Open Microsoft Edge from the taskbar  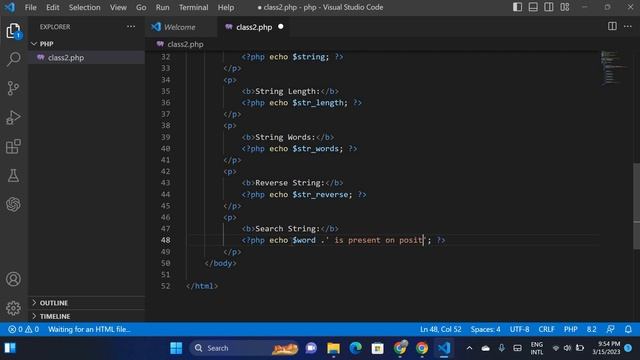pos(356,348)
